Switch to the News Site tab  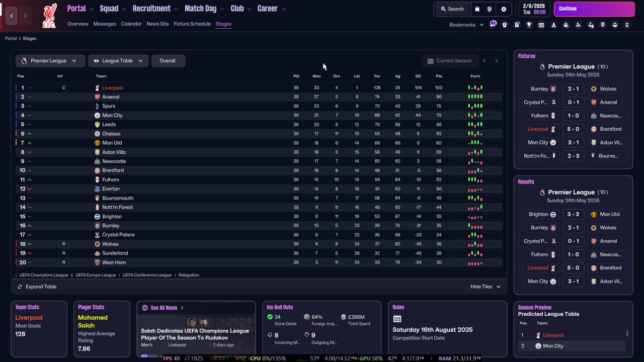point(157,24)
